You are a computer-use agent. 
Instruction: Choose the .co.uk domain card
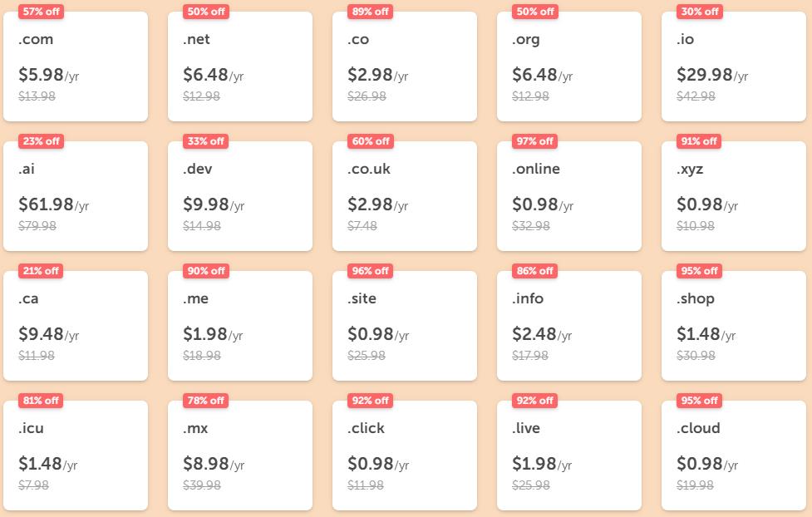405,196
